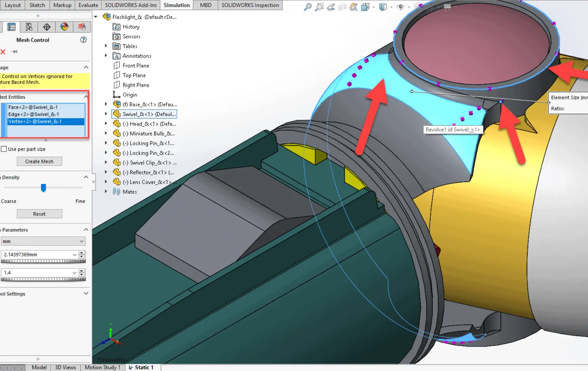Open Mesh Control help icon
588x371 pixels.
[x=83, y=40]
